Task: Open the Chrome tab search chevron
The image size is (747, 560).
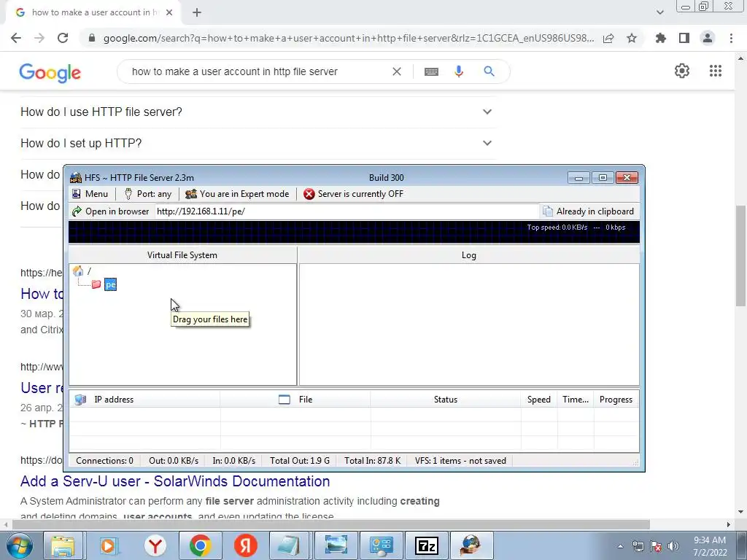Action: point(659,12)
